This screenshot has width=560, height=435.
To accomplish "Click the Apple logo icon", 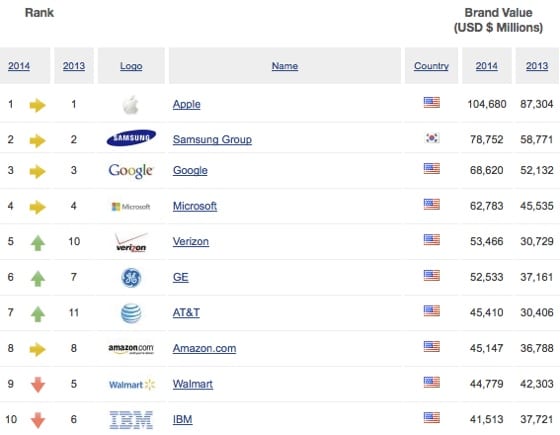I will 130,105.
